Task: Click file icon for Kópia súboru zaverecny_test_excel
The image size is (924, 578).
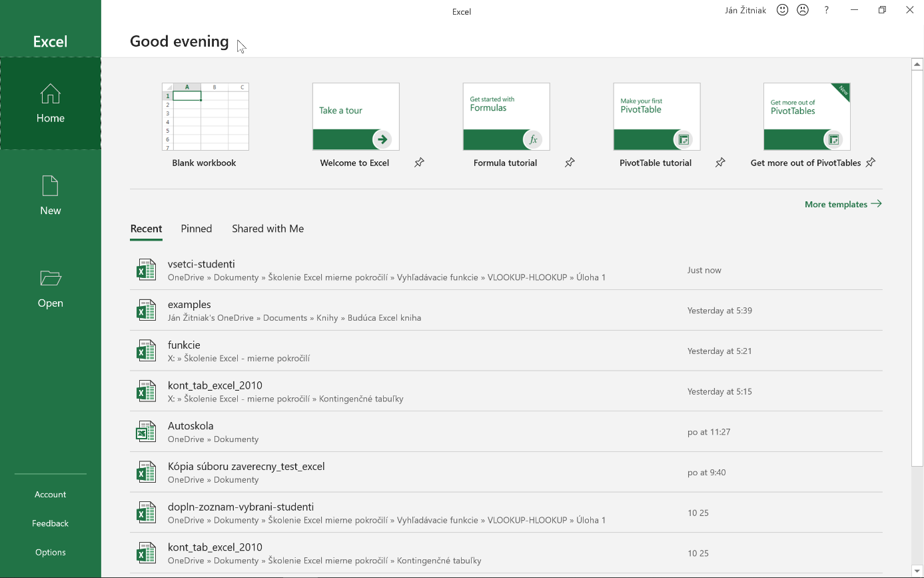Action: click(x=146, y=472)
